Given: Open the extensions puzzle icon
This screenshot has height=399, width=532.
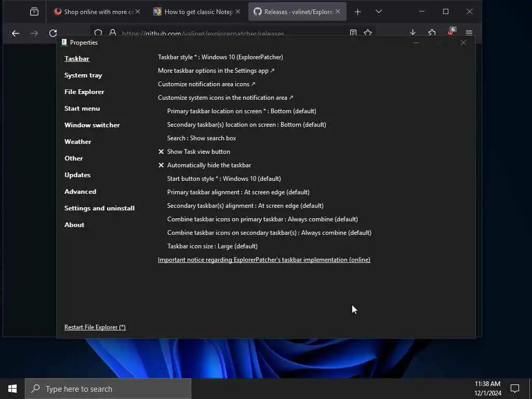Looking at the screenshot, I should pos(432,33).
